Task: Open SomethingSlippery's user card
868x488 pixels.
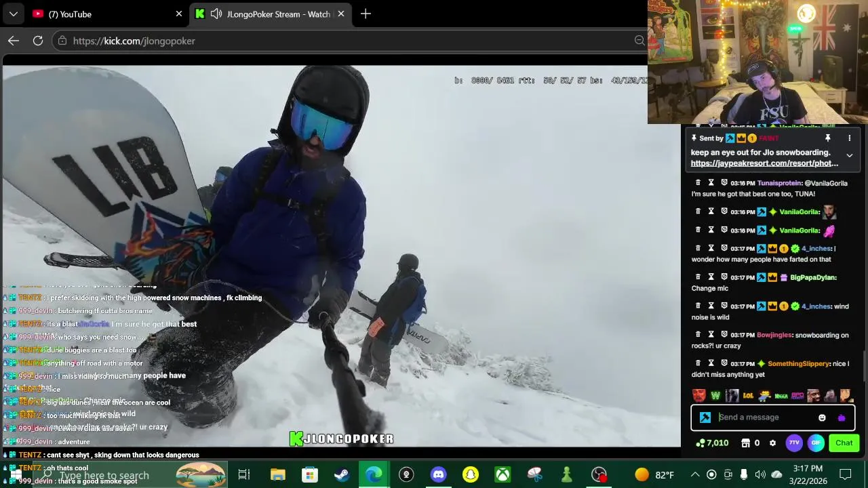Action: (x=798, y=364)
